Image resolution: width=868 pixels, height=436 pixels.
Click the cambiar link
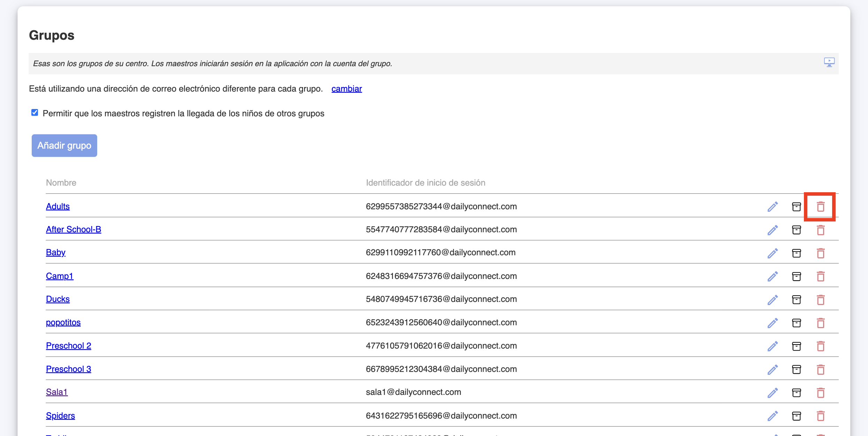click(347, 89)
